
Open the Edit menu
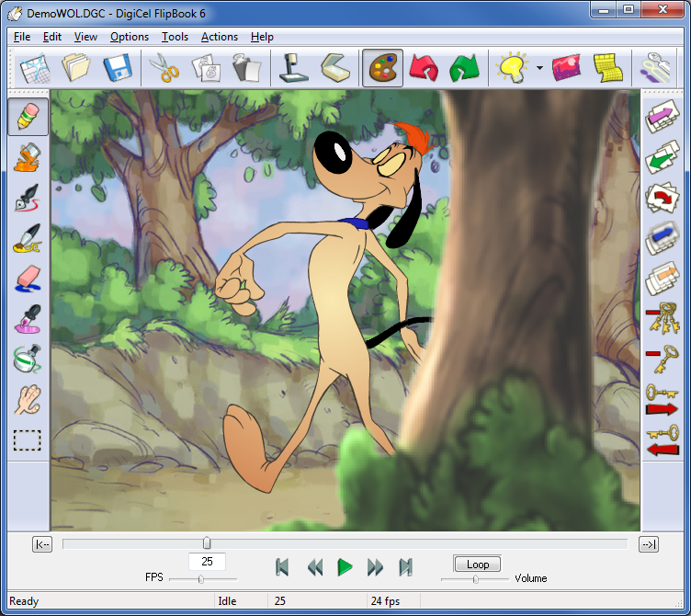tap(52, 37)
